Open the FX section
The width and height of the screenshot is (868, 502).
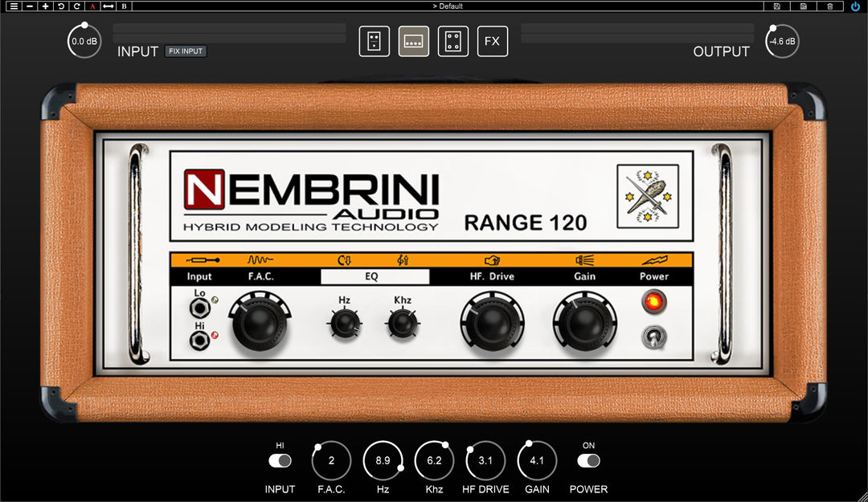point(492,42)
